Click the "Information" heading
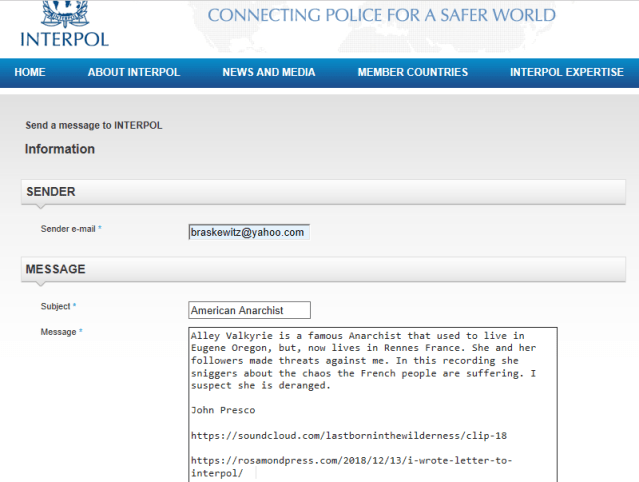 coord(60,149)
